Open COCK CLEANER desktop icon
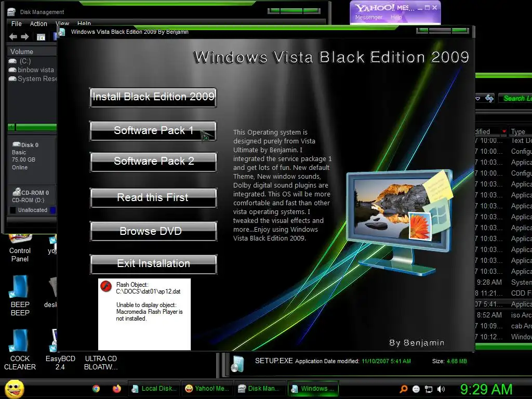532x399 pixels. pos(20,350)
